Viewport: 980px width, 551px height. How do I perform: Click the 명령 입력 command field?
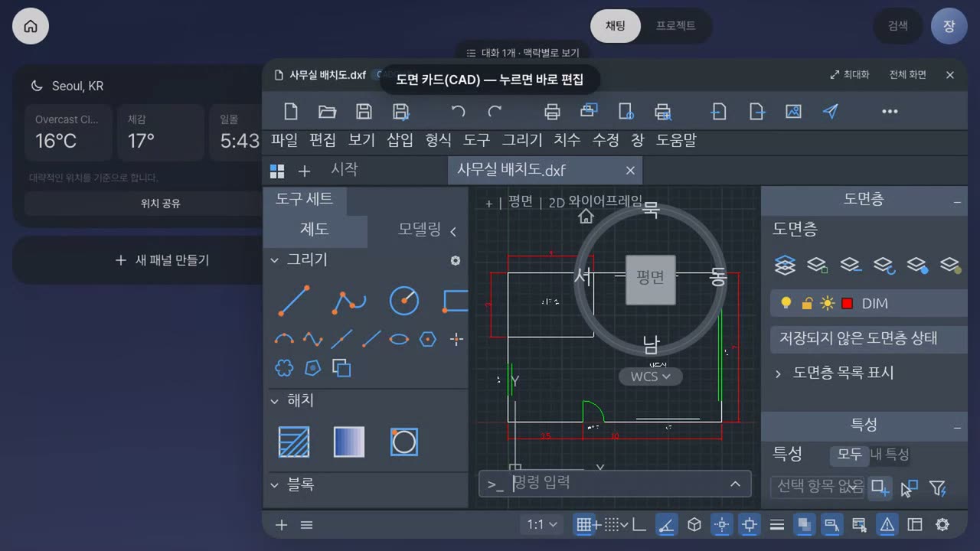615,483
